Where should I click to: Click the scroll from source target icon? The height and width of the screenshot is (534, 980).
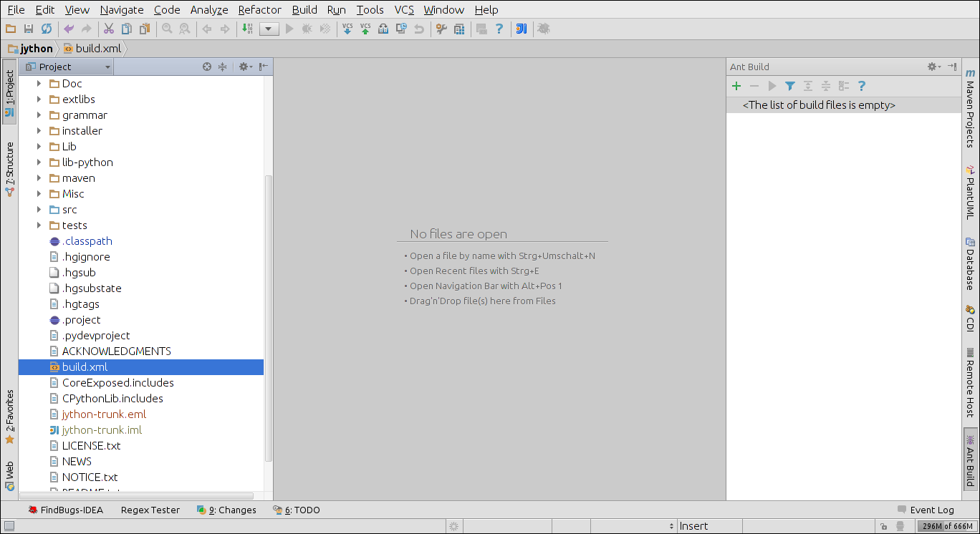click(207, 67)
